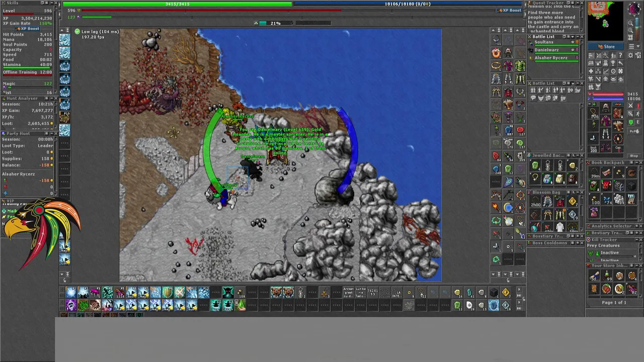Select the crossed swords full attack mode
This screenshot has width=644, height=362.
coord(630,105)
